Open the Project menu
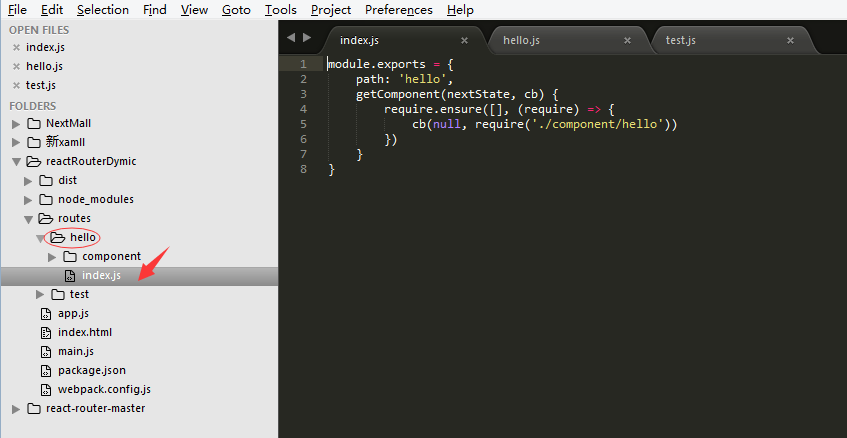Viewport: 847px width, 438px height. [331, 10]
